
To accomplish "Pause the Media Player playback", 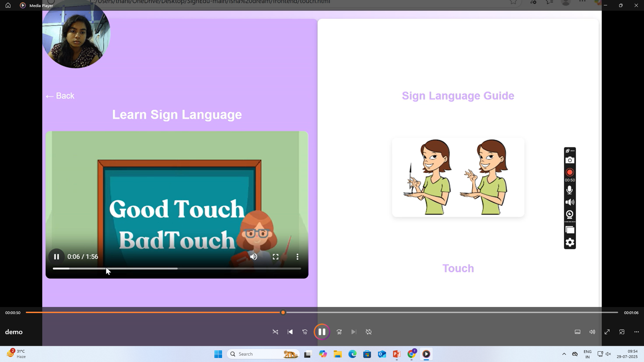I will pyautogui.click(x=322, y=332).
